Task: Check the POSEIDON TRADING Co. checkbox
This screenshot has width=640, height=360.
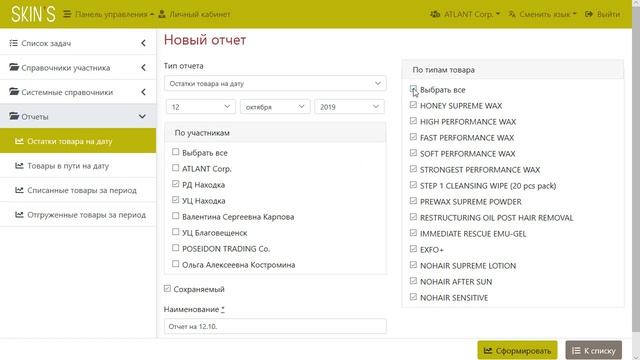Action: click(x=176, y=248)
